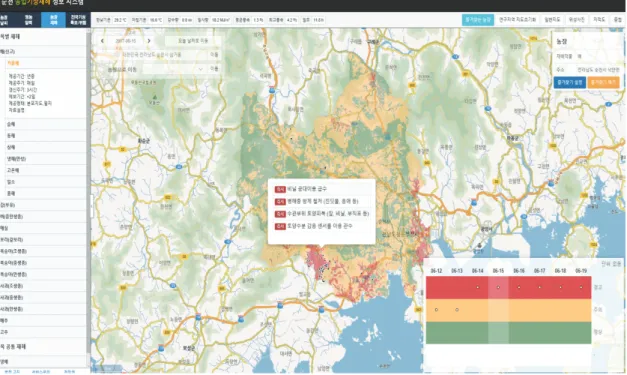Expand the 감(부유) crop row in sidebar
This screenshot has width=627, height=375.
[x=43, y=205]
